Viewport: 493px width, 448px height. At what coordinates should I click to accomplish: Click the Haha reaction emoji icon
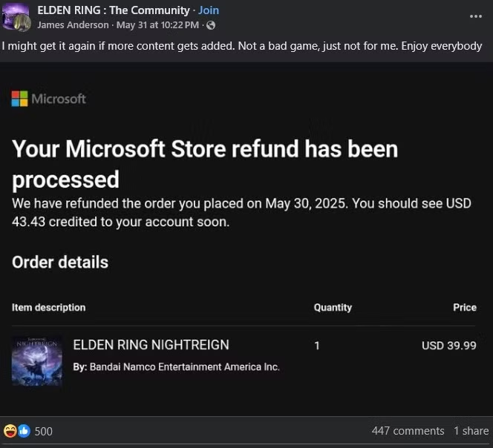point(10,430)
